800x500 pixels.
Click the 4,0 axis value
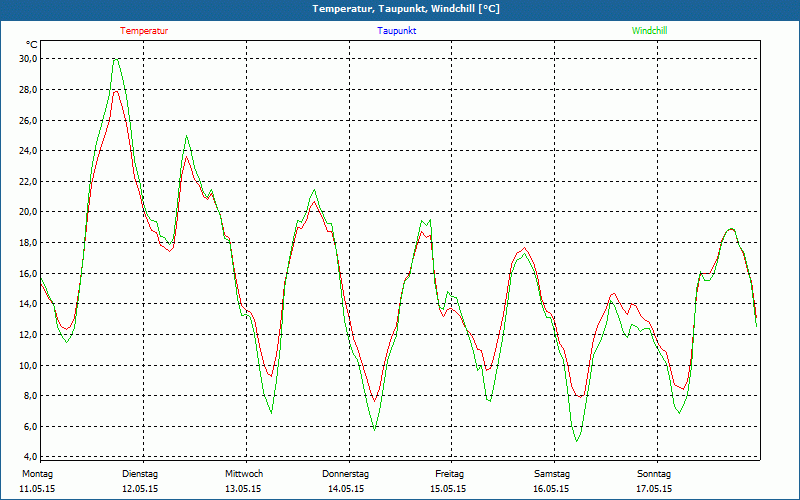point(30,456)
